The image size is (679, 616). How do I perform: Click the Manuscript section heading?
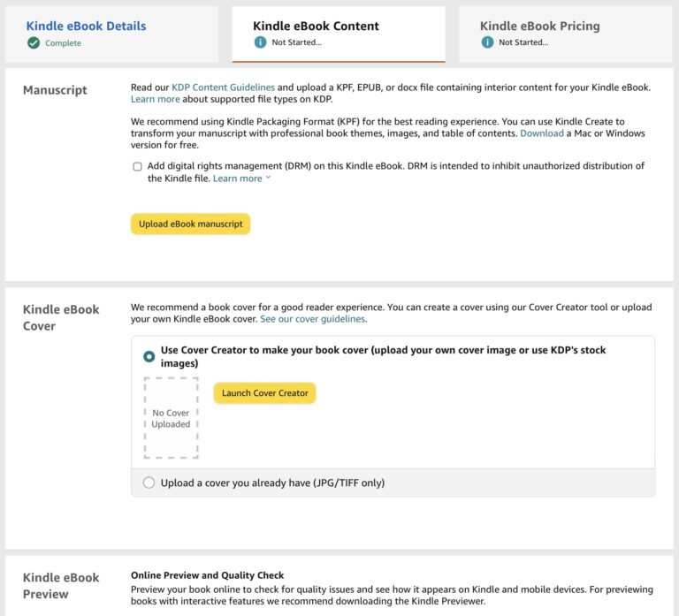coord(55,90)
